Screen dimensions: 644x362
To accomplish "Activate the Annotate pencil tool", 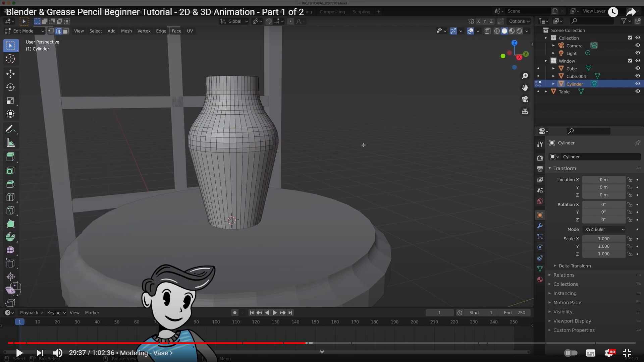I will coord(10,129).
